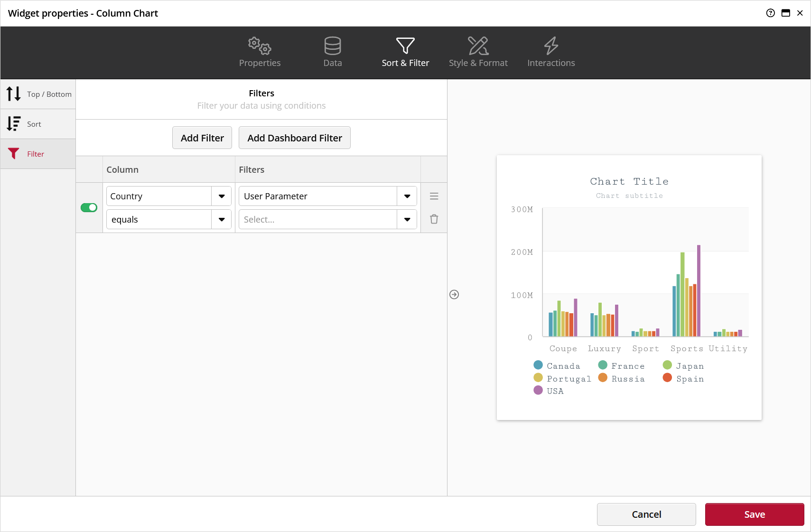Image resolution: width=811 pixels, height=532 pixels.
Task: Click the Canada legend color dot
Action: [538, 365]
